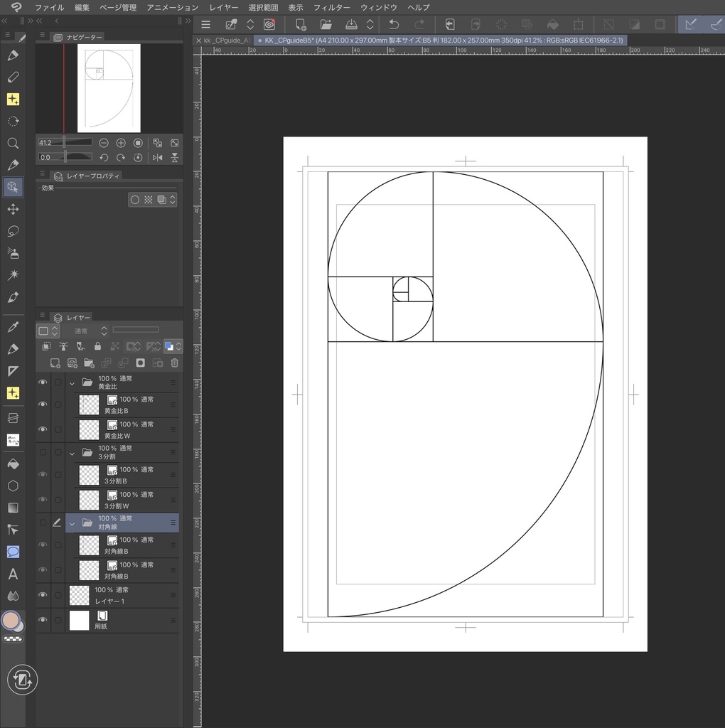Open command bar hamburger menu
The height and width of the screenshot is (728, 725).
[x=205, y=24]
